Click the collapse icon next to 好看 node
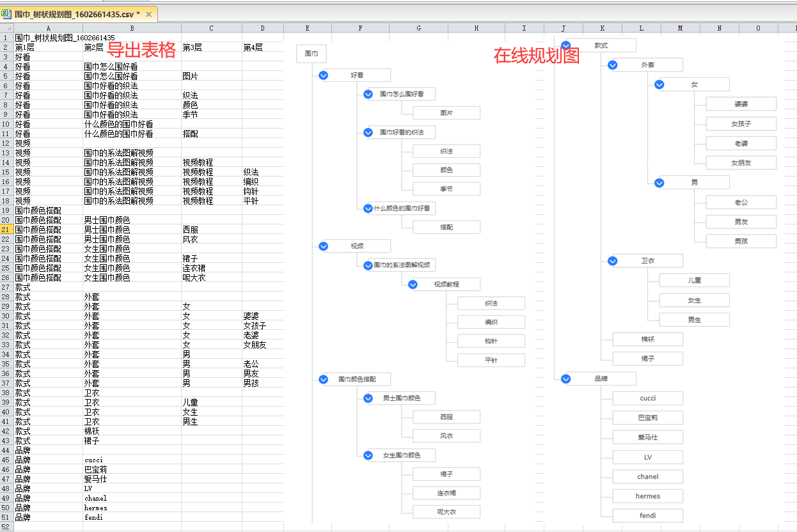The image size is (797, 532). pos(323,75)
